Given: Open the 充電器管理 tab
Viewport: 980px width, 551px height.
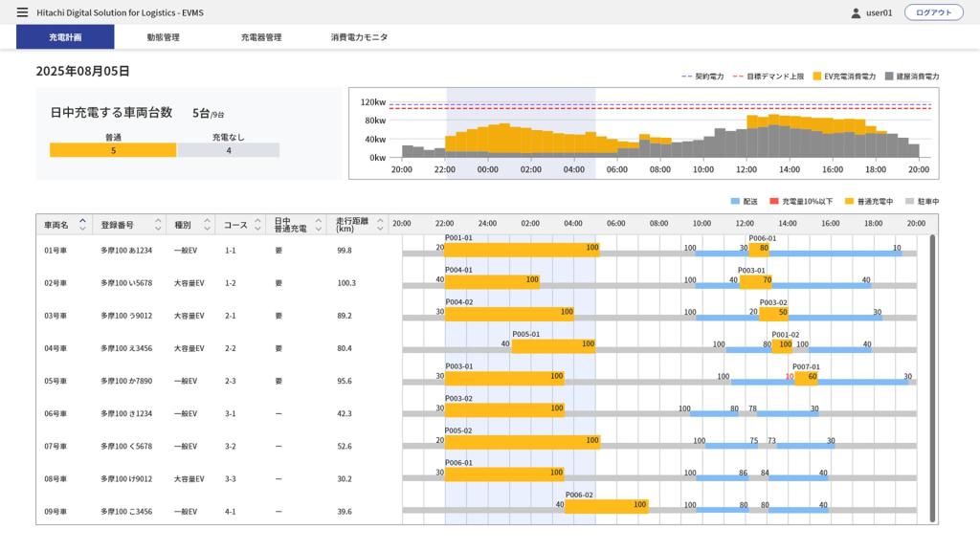Looking at the screenshot, I should [260, 37].
